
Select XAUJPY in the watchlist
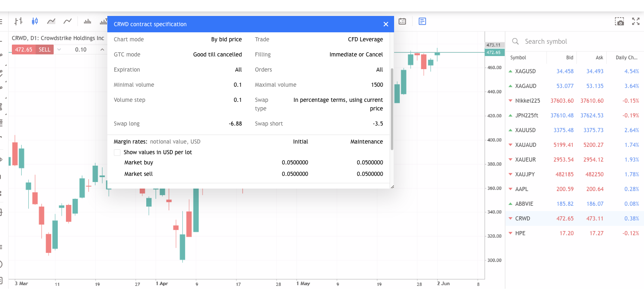[574, 174]
